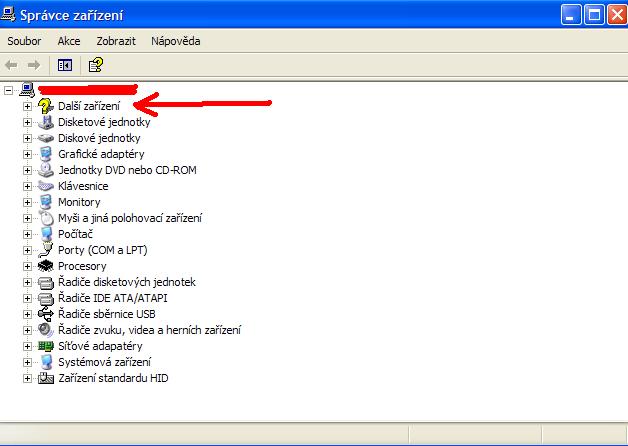The image size is (628, 446).
Task: Click the mouse icon for Myši
Action: (x=46, y=218)
